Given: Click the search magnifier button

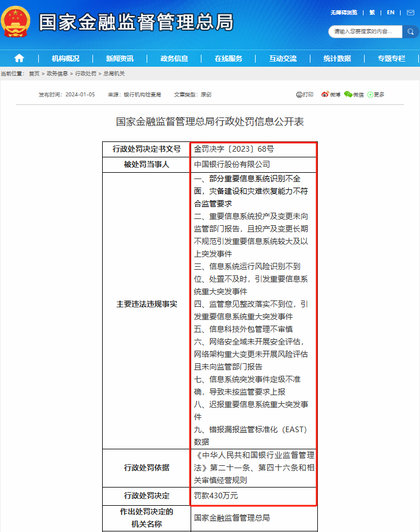Looking at the screenshot, I should (410, 31).
